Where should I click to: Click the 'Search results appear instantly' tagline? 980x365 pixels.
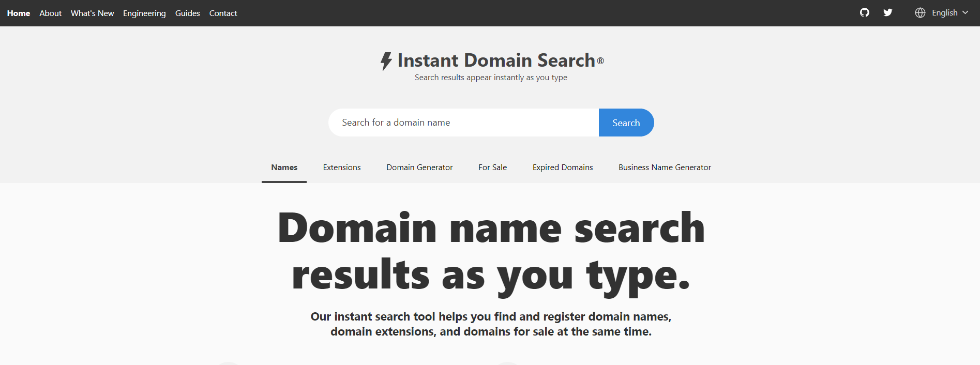tap(491, 78)
